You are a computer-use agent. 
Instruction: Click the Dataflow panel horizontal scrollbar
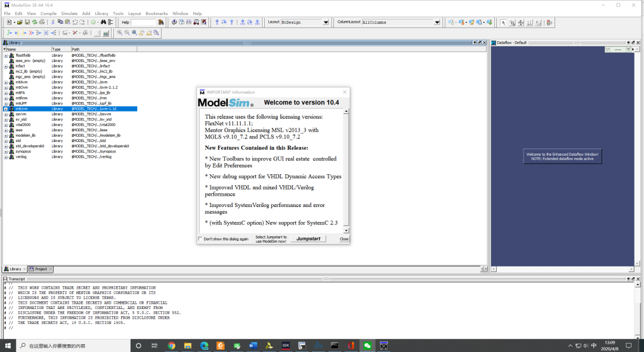562,269
